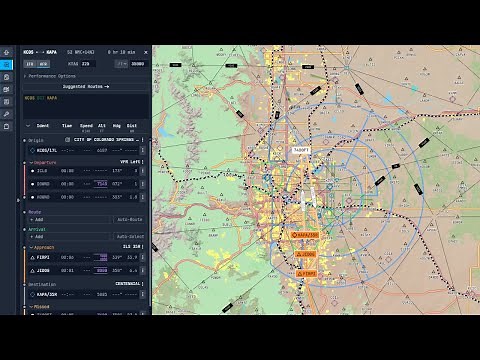Select the highlighted flight plan sidebar icon
The width and height of the screenshot is (480, 360).
click(6, 65)
